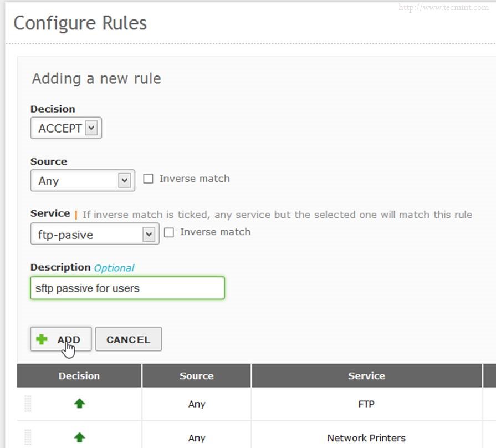Select the Network Printers service cell
The height and width of the screenshot is (448, 496).
366,437
